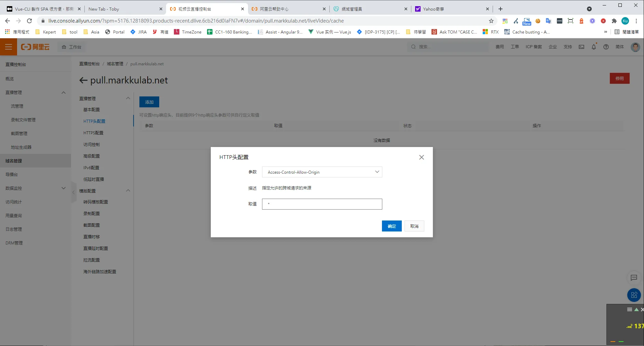The image size is (644, 346).
Task: Open 域名管理 breadcrumb link
Action: click(115, 64)
